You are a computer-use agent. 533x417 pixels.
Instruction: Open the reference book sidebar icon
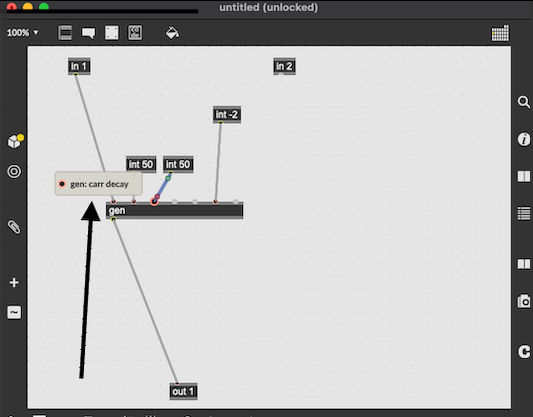524,176
